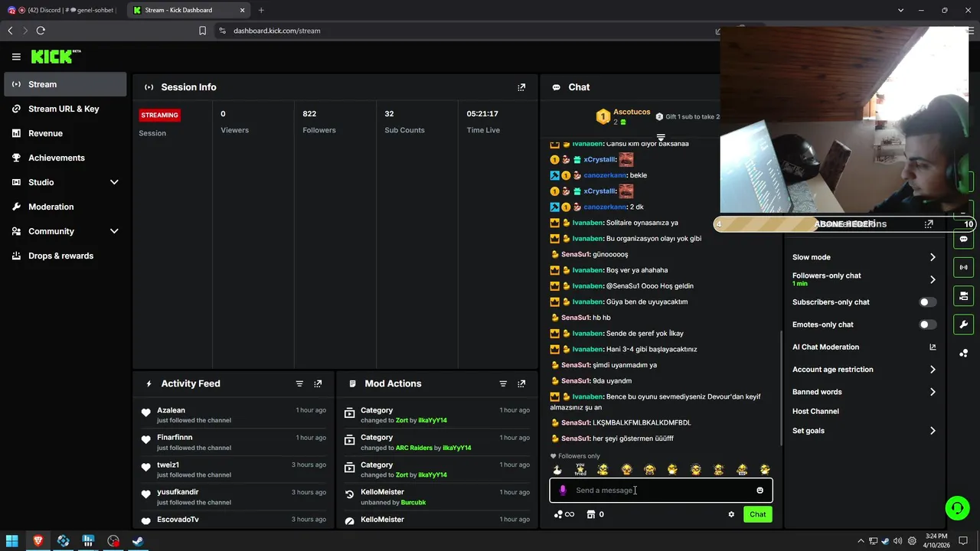Pop out the Session Info panel
Screen dimensions: 980x551
coord(521,87)
